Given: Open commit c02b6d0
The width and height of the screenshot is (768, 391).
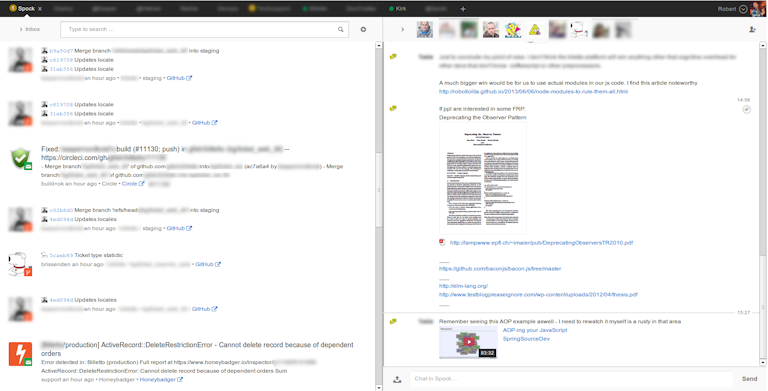Looking at the screenshot, I should click(61, 210).
